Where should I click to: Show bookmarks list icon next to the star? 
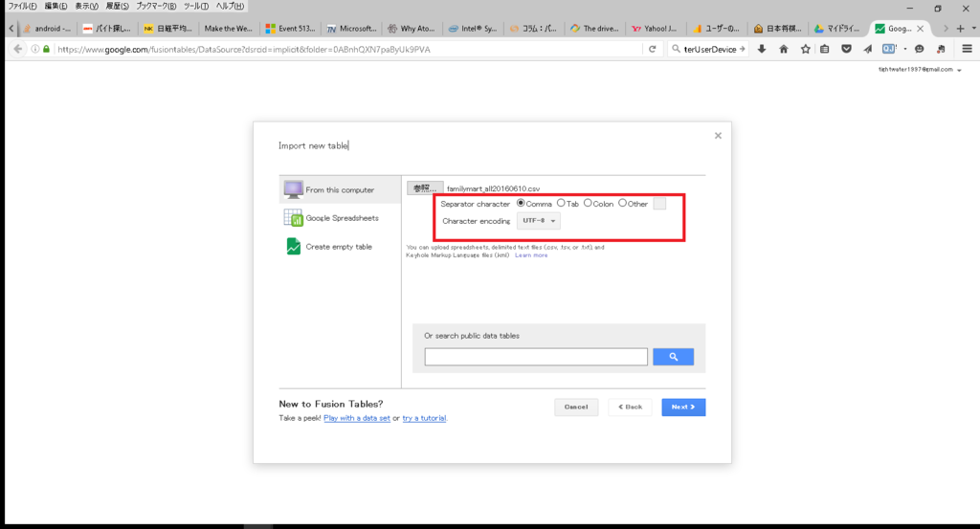click(825, 49)
